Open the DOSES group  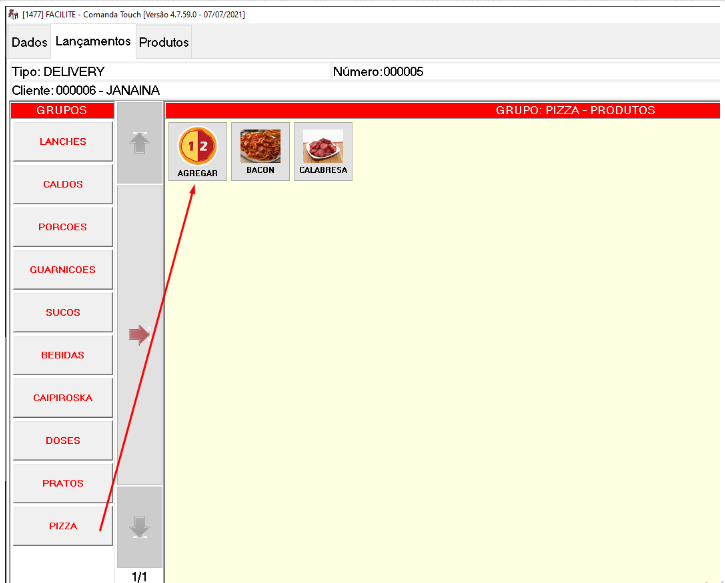click(63, 440)
